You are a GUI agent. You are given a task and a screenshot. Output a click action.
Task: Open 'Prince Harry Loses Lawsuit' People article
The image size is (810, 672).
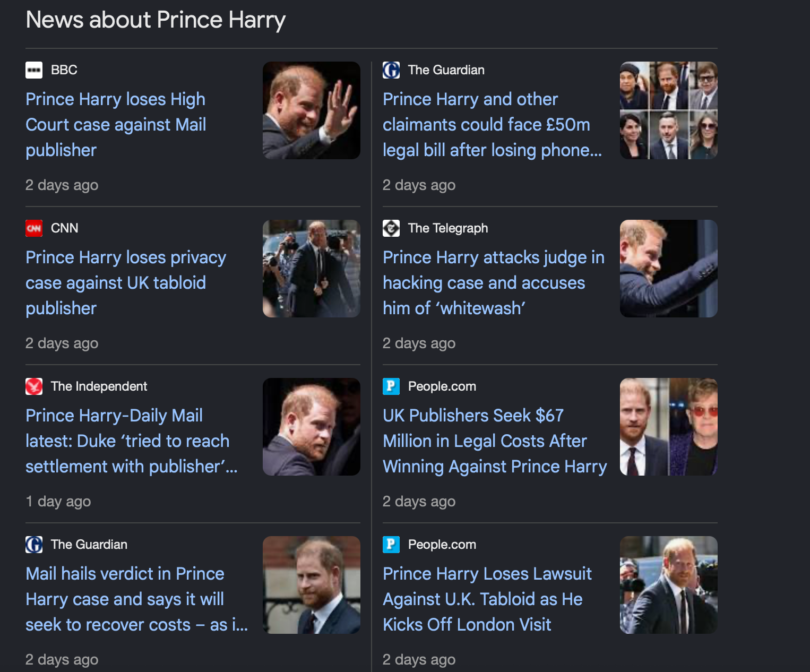[487, 599]
